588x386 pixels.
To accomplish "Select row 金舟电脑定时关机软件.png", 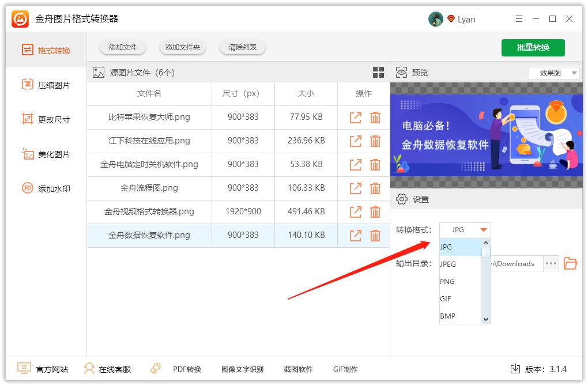I will point(238,165).
